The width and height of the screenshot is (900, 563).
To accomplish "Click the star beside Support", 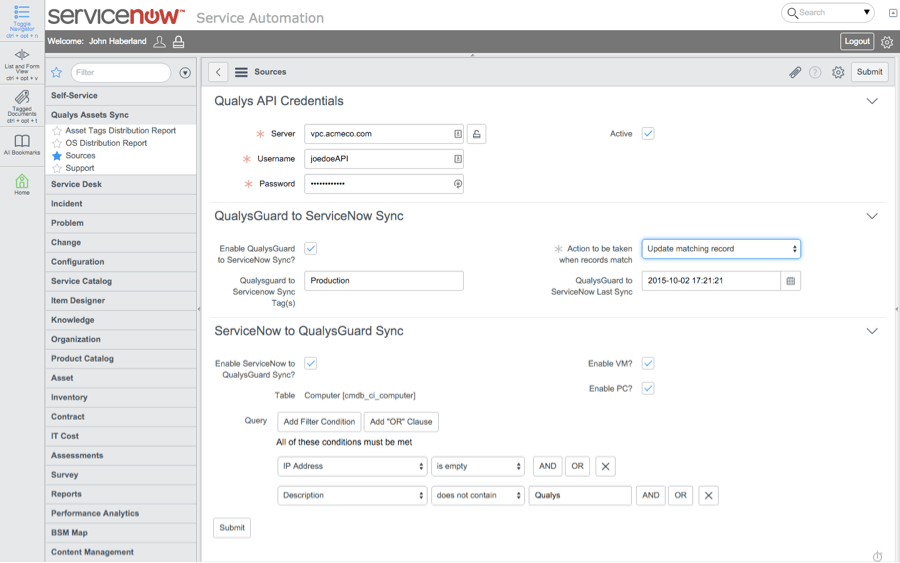I will tap(57, 168).
